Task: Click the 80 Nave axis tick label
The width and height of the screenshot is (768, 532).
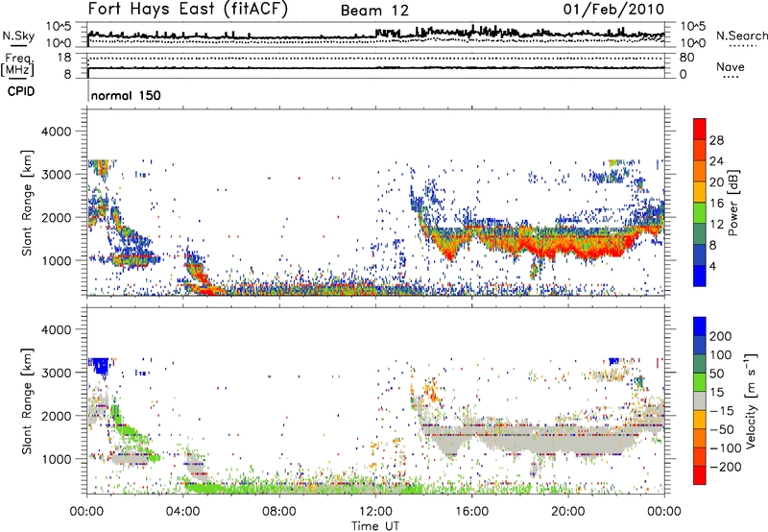Action: [686, 58]
